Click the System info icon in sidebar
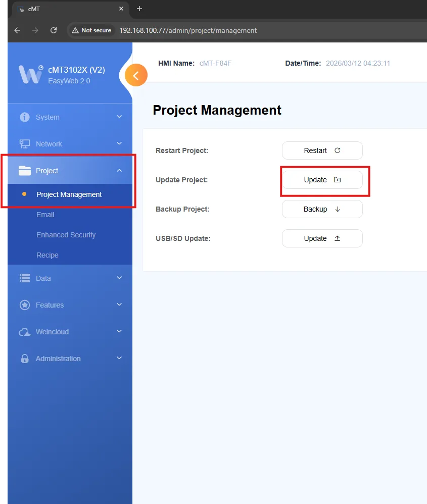This screenshot has height=504, width=427. (25, 117)
